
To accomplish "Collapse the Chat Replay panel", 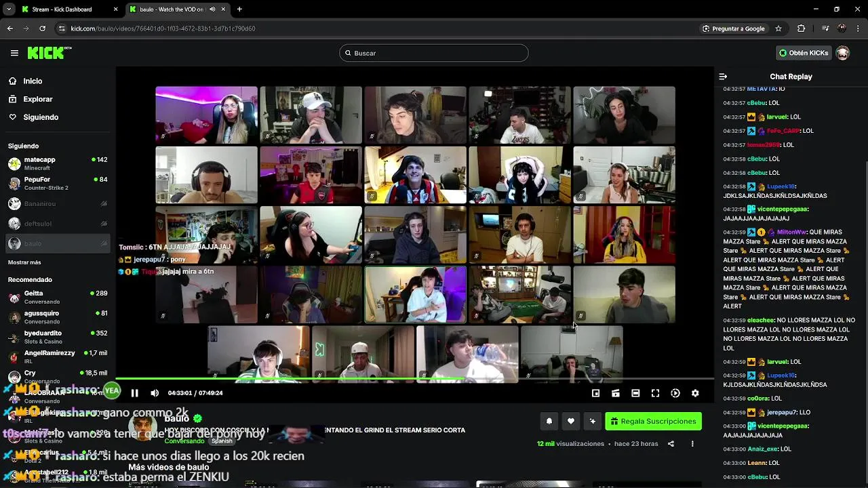I will (x=723, y=77).
